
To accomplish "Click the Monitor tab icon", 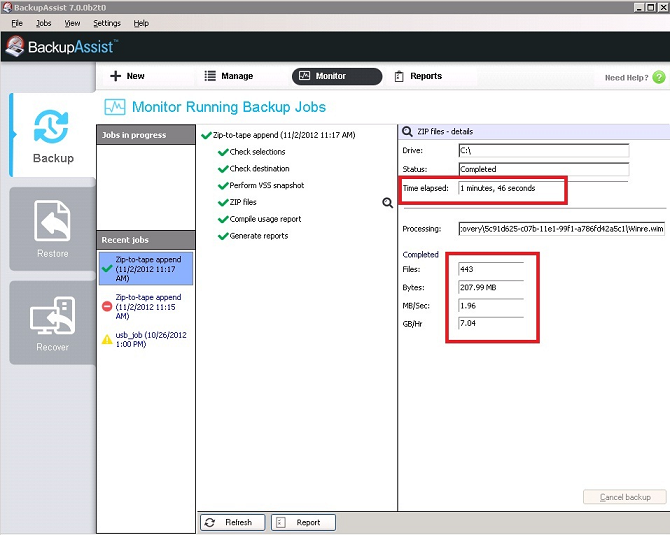I will (x=304, y=76).
